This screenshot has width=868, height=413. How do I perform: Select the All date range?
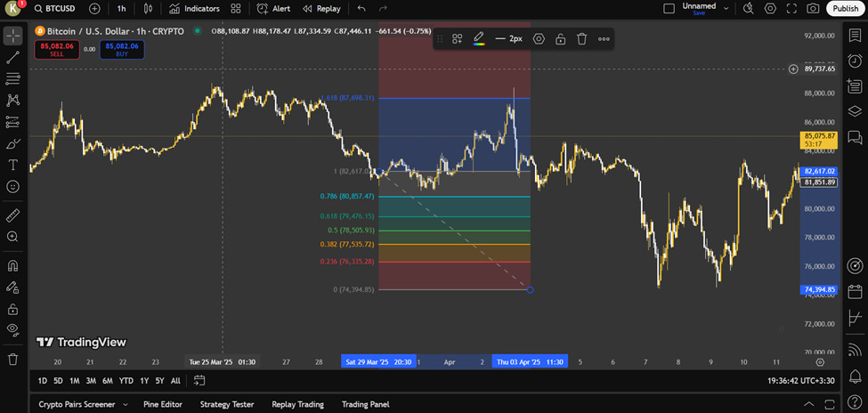(175, 380)
